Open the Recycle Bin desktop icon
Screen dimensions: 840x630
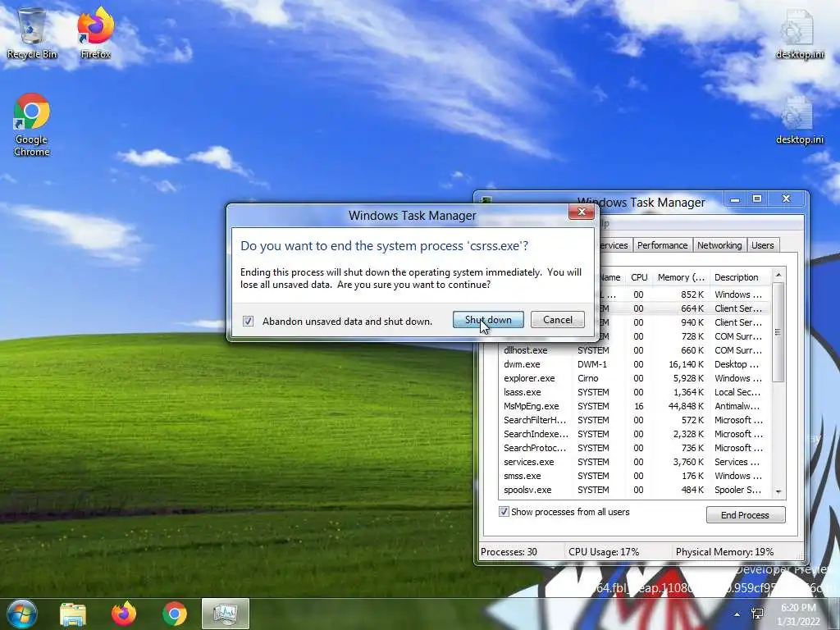(32, 33)
